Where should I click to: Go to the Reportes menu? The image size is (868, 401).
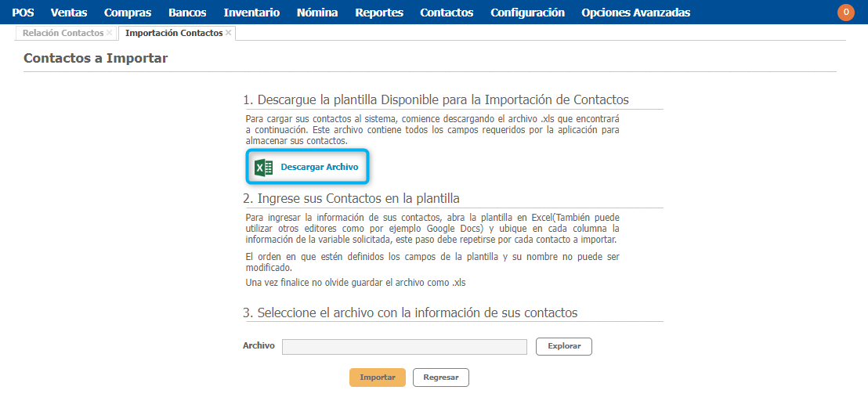379,13
